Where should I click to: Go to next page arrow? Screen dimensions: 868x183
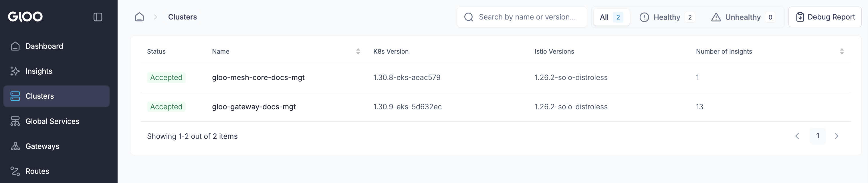pyautogui.click(x=836, y=136)
